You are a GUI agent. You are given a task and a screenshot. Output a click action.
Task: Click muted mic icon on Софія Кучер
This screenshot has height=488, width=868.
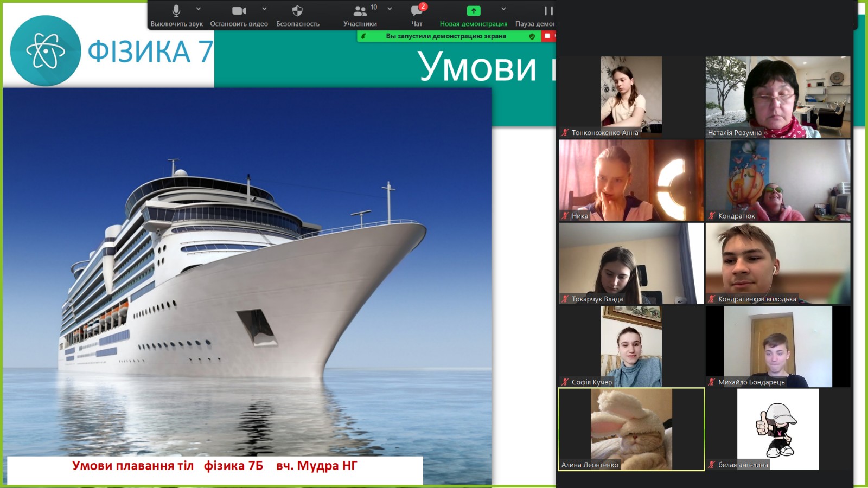click(565, 382)
